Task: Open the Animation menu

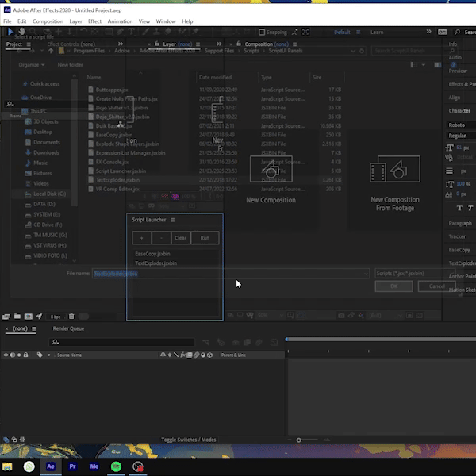Action: pyautogui.click(x=120, y=21)
